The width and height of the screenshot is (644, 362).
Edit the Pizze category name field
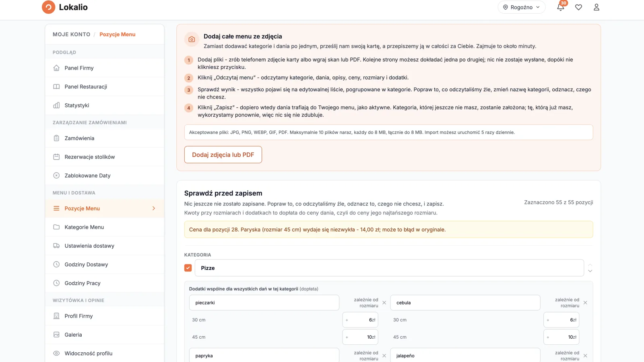(x=389, y=268)
